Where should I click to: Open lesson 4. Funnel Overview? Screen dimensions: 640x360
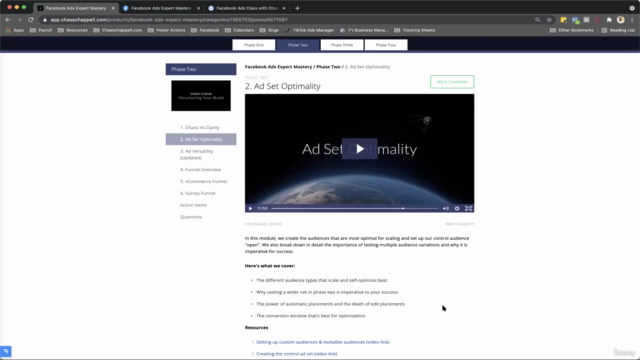tap(200, 170)
